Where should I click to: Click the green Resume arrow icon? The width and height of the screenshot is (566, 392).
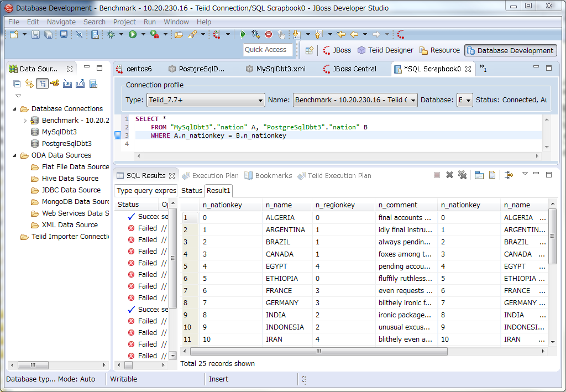pos(243,34)
